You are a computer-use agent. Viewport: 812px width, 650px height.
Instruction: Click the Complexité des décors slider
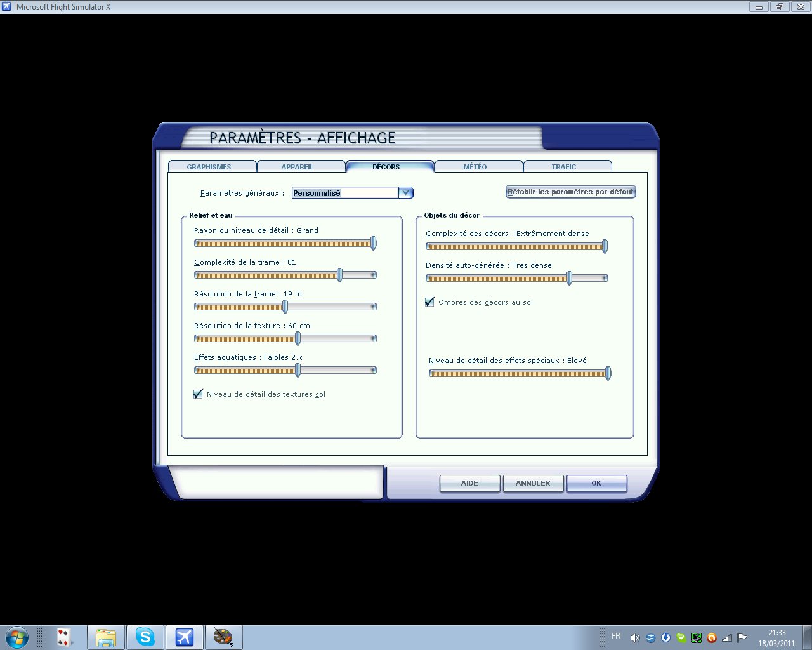click(517, 246)
